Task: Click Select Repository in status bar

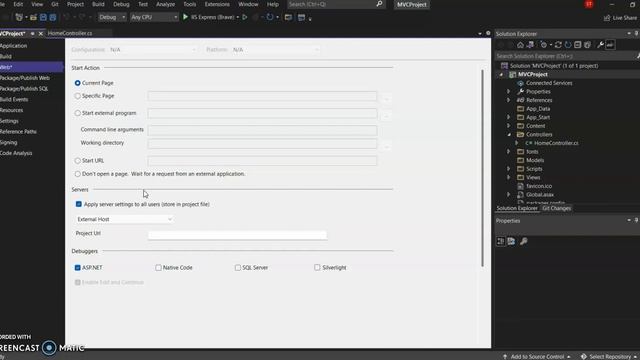Action: [x=608, y=357]
